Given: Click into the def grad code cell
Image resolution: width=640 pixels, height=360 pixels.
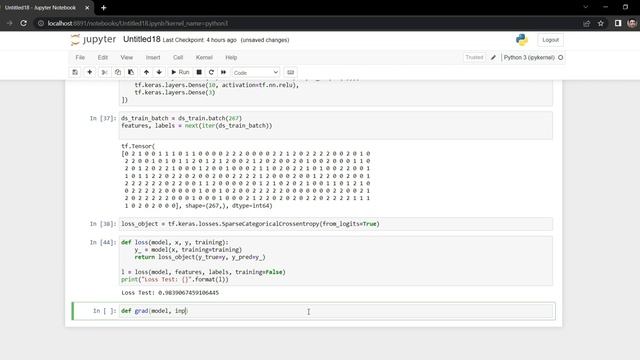Looking at the screenshot, I should 336,311.
